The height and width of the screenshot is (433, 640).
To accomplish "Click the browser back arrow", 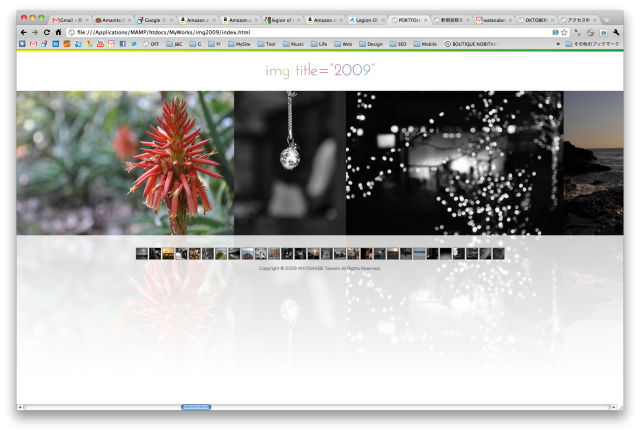I will pos(23,32).
